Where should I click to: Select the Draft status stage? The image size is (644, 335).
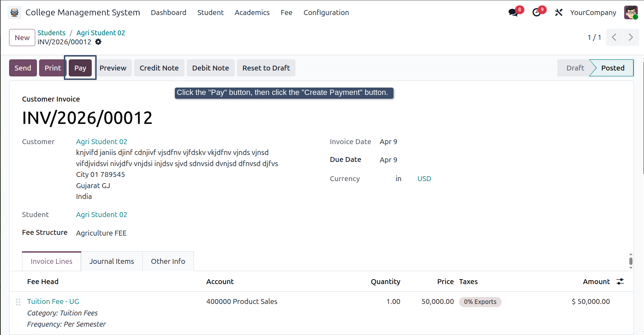point(575,68)
